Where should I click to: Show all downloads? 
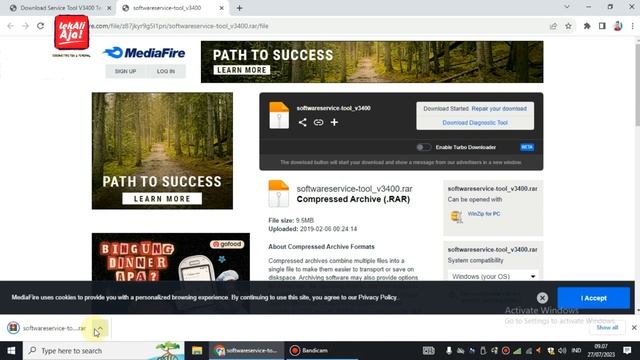(x=607, y=327)
